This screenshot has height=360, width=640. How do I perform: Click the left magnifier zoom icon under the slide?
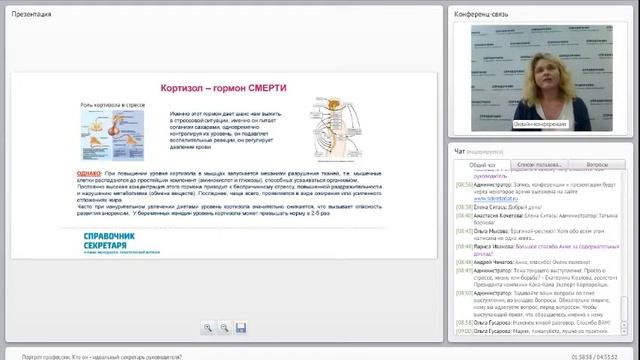[x=208, y=328]
